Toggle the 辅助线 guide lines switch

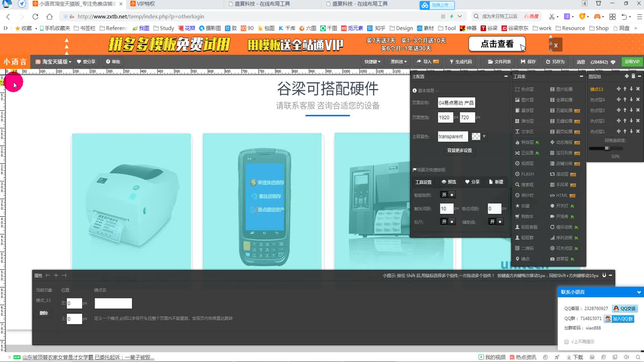(x=496, y=222)
